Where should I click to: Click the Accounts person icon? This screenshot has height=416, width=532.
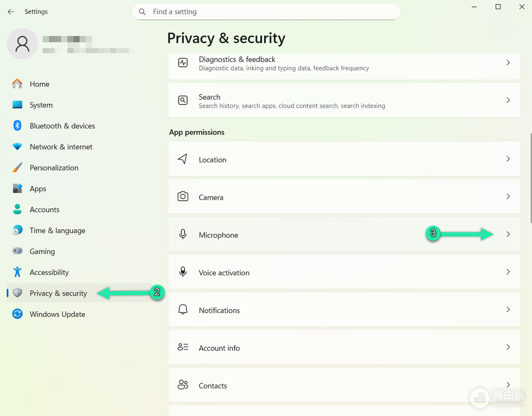[x=17, y=209]
